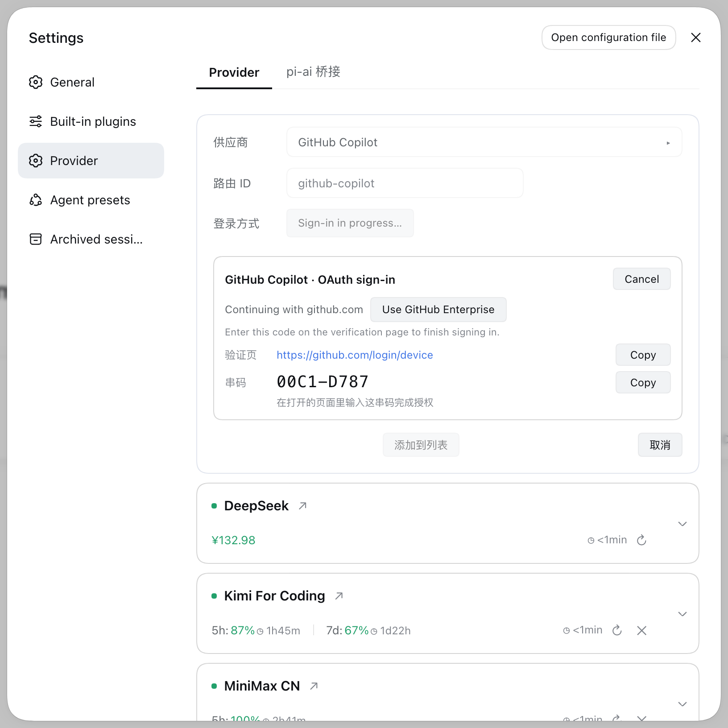Open Agent presets section
The width and height of the screenshot is (728, 728).
[91, 200]
